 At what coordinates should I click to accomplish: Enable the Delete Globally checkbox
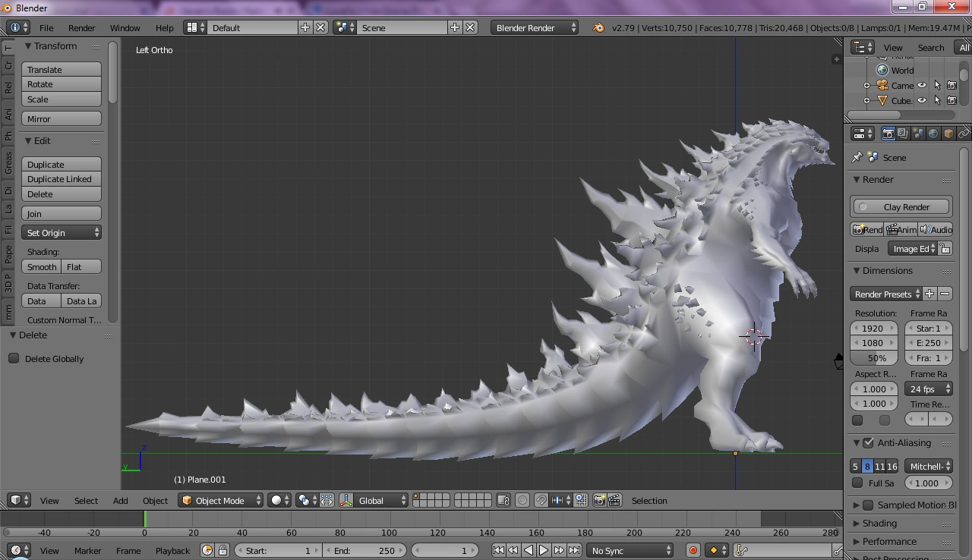(14, 358)
